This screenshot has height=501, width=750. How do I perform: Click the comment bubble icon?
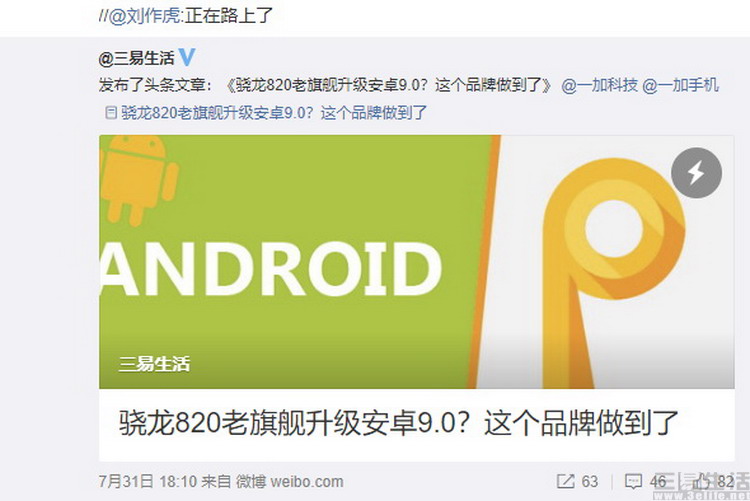tap(633, 481)
